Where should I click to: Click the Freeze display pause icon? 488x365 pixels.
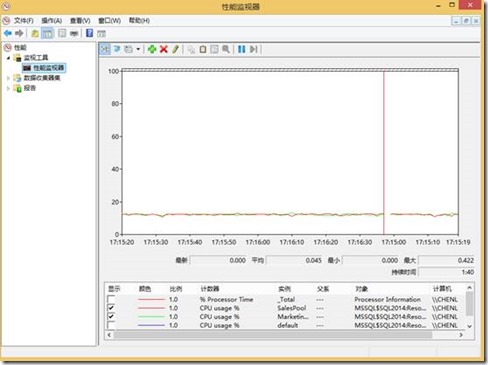(242, 49)
